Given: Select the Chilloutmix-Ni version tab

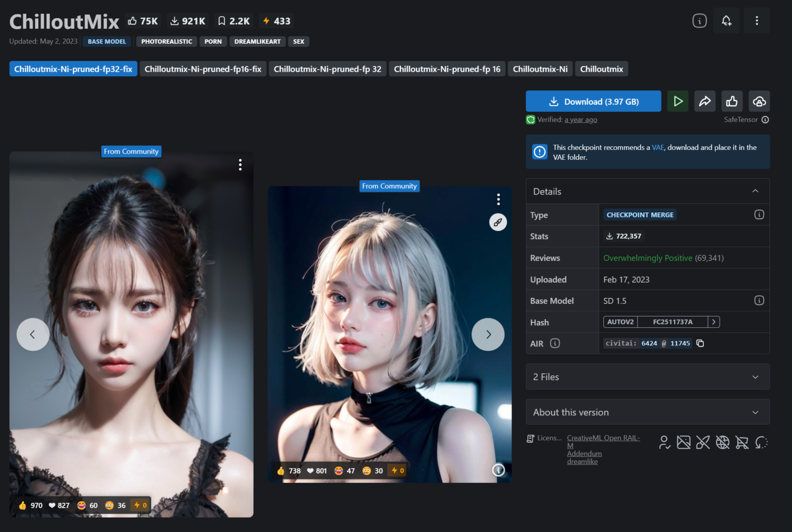Looking at the screenshot, I should coord(540,69).
